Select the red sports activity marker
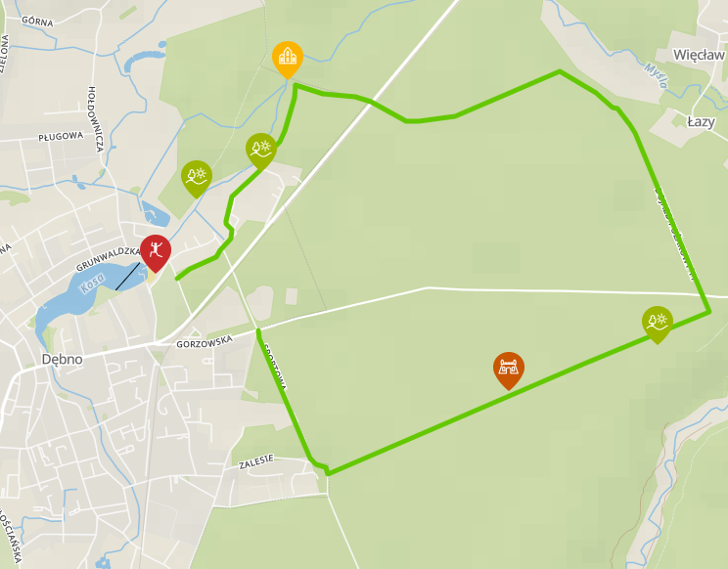Screen dimensions: 728x569 (156, 253)
